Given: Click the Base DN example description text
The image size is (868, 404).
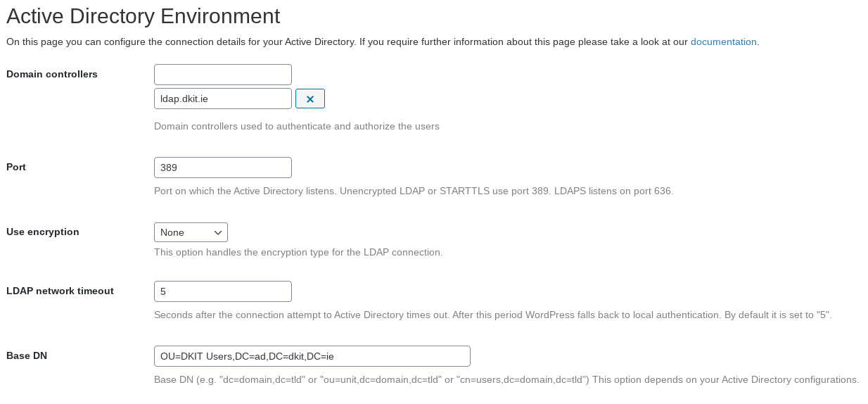Looking at the screenshot, I should point(506,379).
